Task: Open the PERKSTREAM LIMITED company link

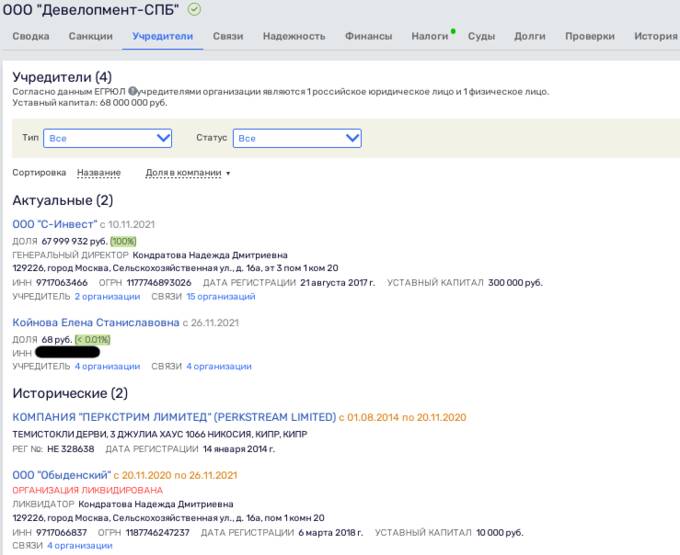Action: point(174,417)
